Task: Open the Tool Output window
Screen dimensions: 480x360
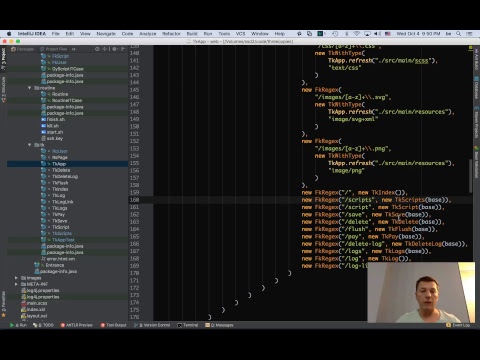Action: click(x=113, y=325)
